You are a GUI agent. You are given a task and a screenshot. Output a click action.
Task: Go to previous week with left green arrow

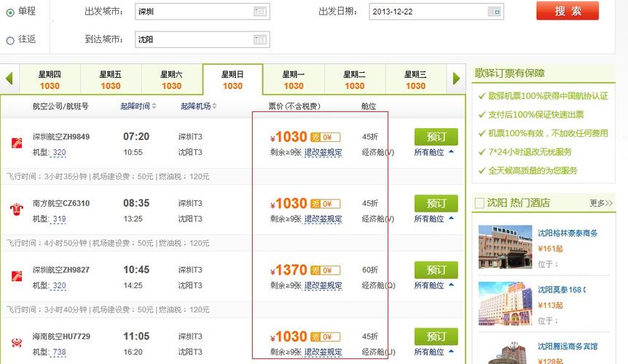point(9,78)
